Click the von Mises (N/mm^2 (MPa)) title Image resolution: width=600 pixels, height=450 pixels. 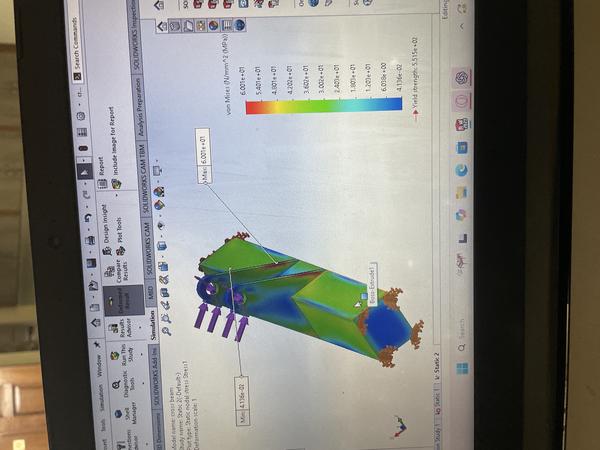227,75
